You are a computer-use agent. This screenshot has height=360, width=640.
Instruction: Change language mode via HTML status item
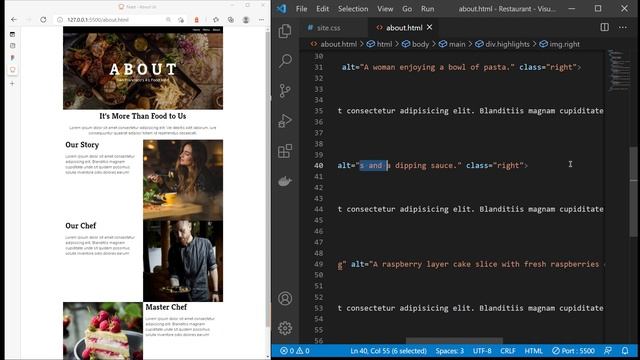[x=533, y=351]
